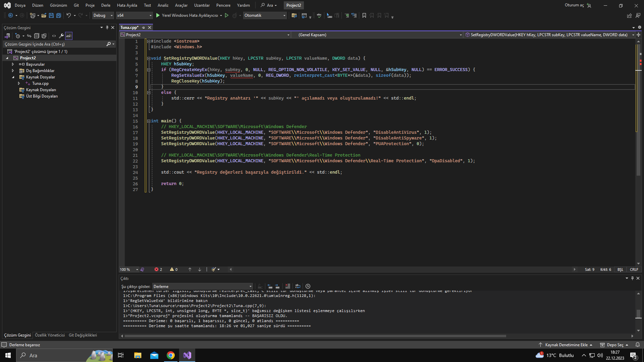Expand the Tuna.cpp tree node
Image resolution: width=644 pixels, height=362 pixels.
tap(19, 83)
